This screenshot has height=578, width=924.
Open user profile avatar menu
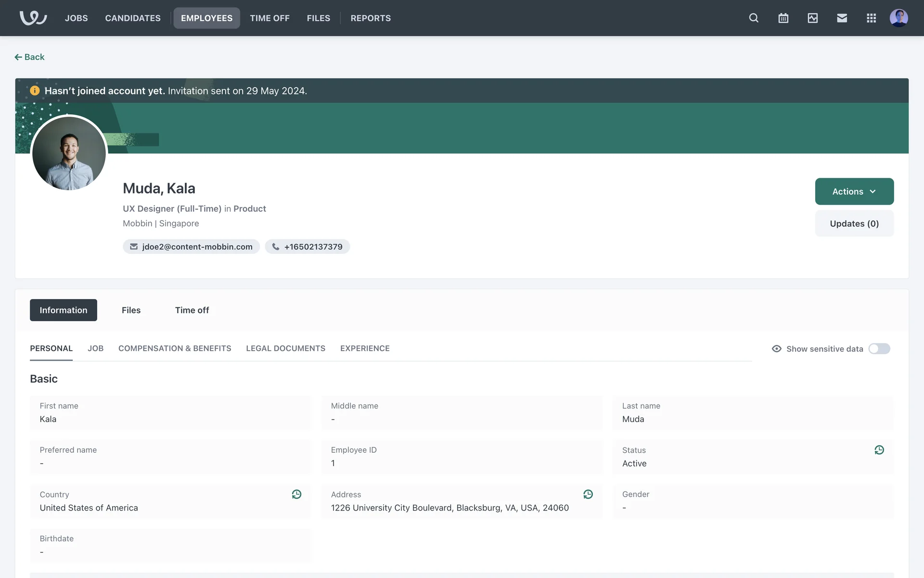(x=898, y=18)
